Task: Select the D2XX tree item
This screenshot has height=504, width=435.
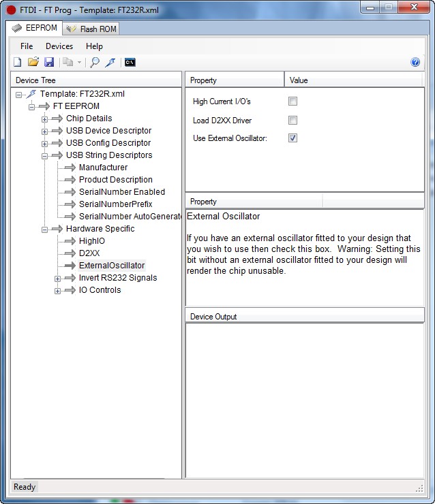Action: pos(89,253)
